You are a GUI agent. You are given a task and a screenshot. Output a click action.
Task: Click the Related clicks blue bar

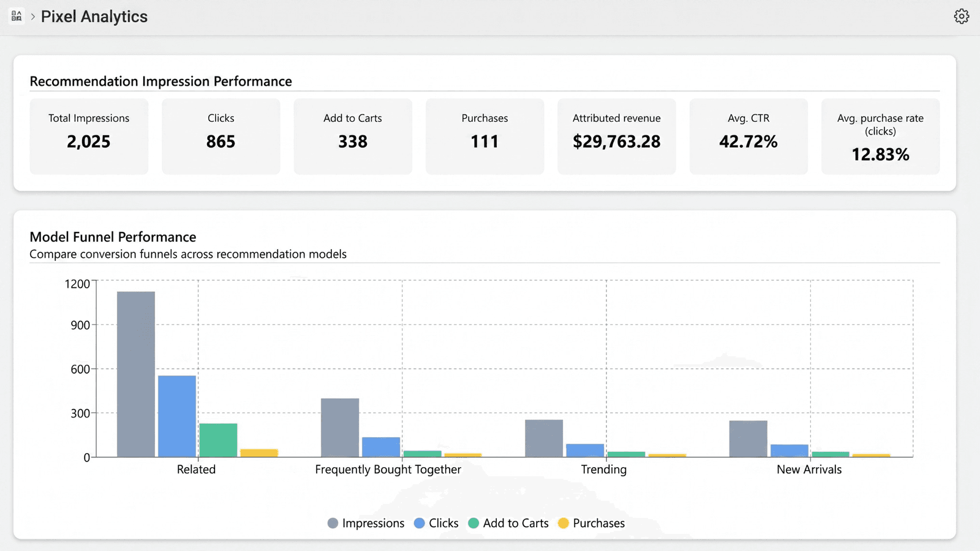tap(177, 416)
